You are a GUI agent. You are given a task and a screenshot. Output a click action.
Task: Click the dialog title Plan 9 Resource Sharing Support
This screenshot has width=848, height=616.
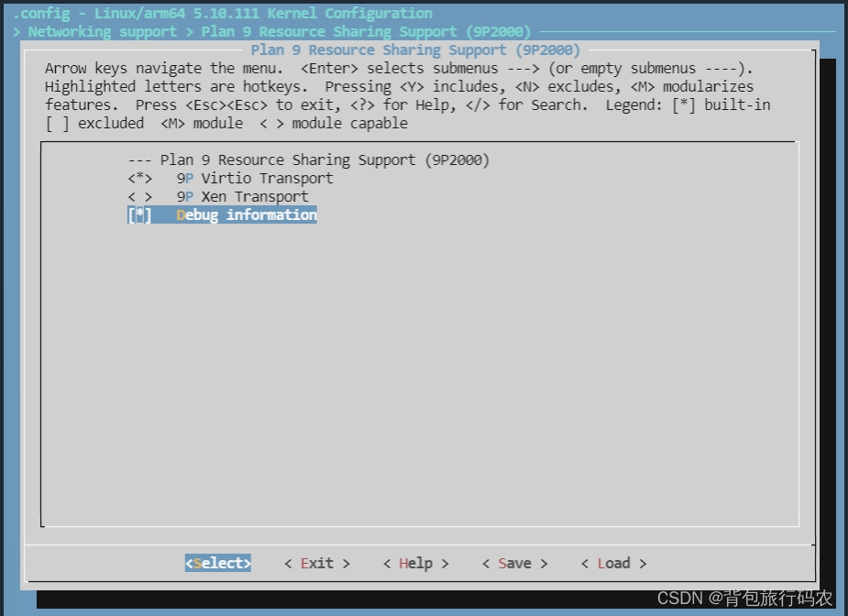[415, 49]
